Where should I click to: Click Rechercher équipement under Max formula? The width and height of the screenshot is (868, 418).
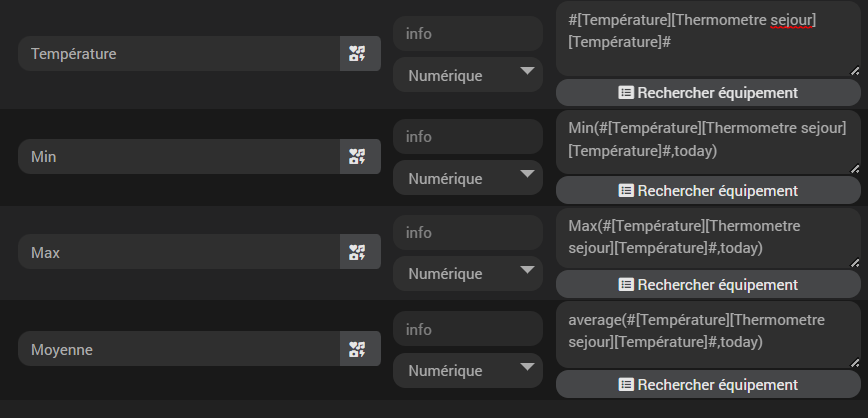tap(708, 285)
